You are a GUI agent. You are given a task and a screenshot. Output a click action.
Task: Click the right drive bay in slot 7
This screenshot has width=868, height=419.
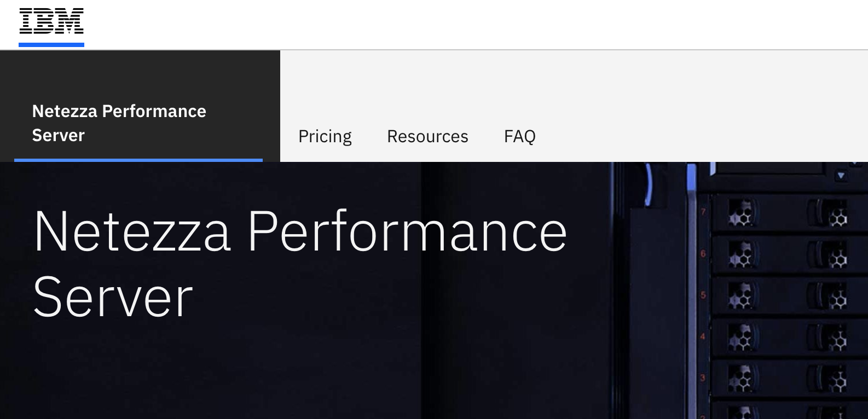(x=832, y=216)
